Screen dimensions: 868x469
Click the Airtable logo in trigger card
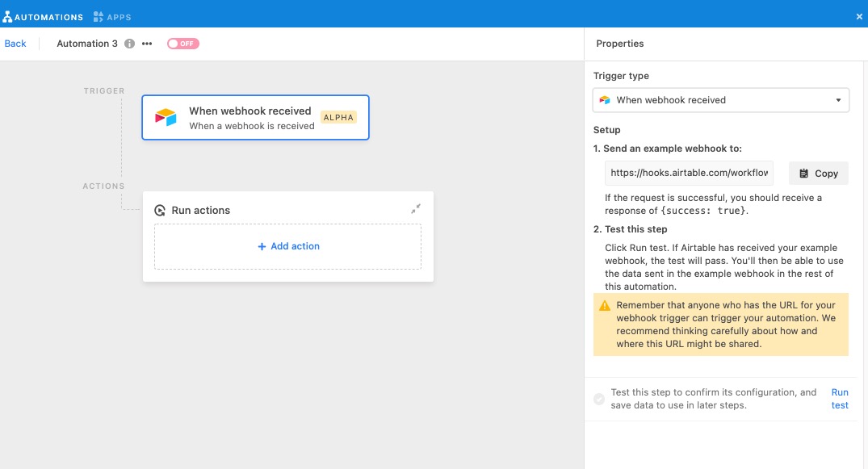pos(166,117)
